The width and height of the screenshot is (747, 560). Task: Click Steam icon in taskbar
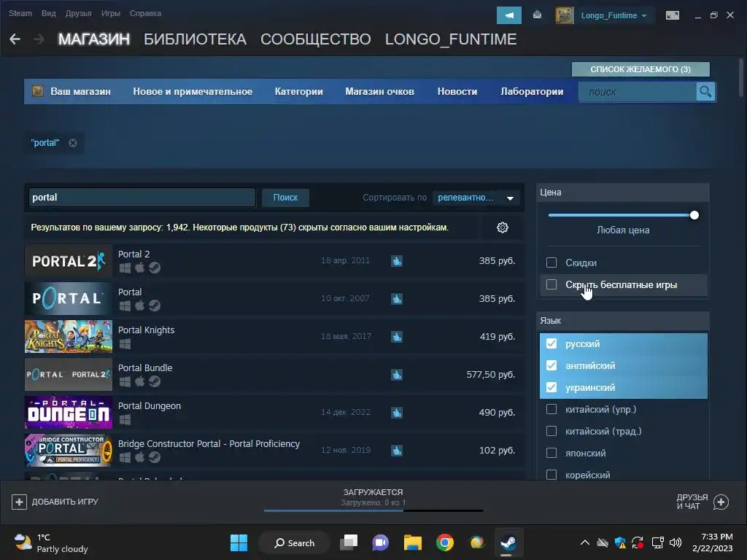tap(508, 542)
